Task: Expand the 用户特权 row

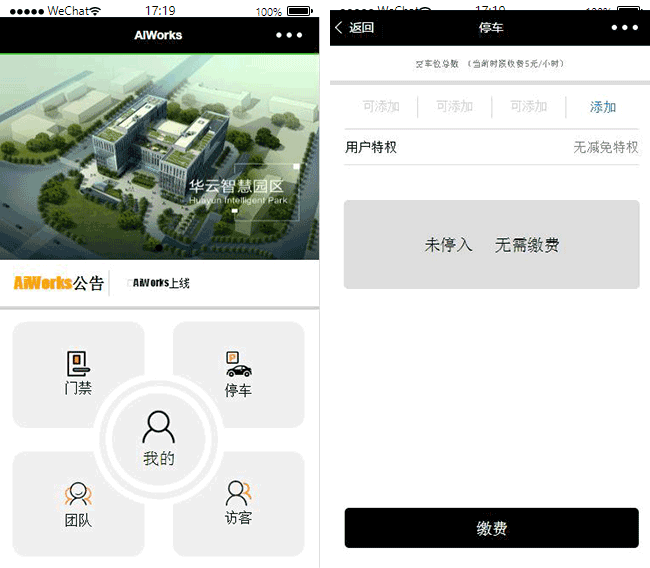Action: (371, 147)
